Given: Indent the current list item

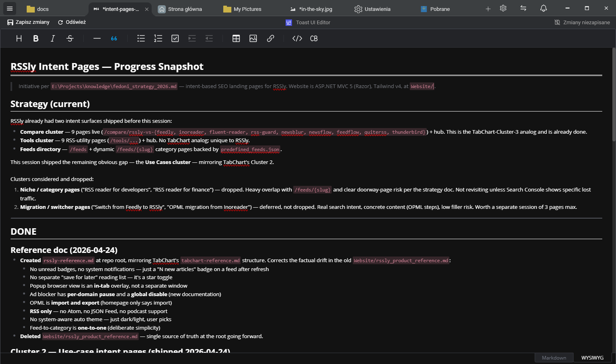Looking at the screenshot, I should [x=192, y=38].
